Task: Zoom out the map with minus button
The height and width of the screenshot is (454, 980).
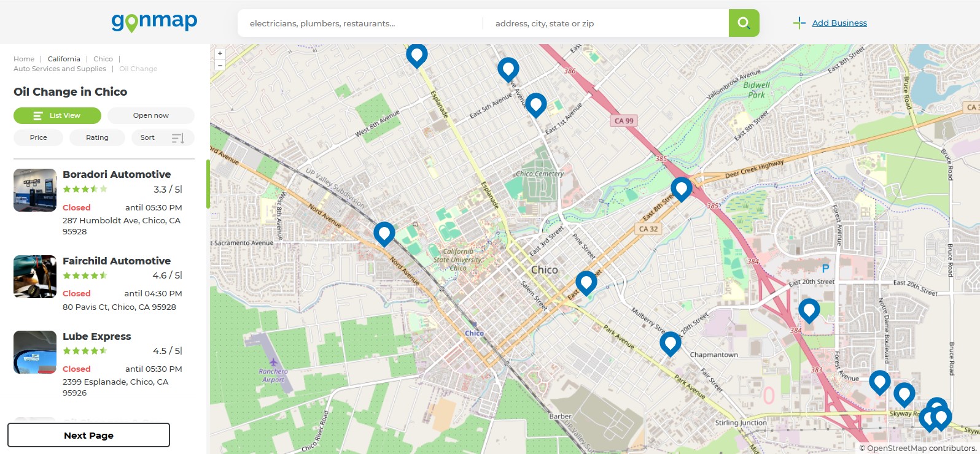Action: click(x=220, y=65)
